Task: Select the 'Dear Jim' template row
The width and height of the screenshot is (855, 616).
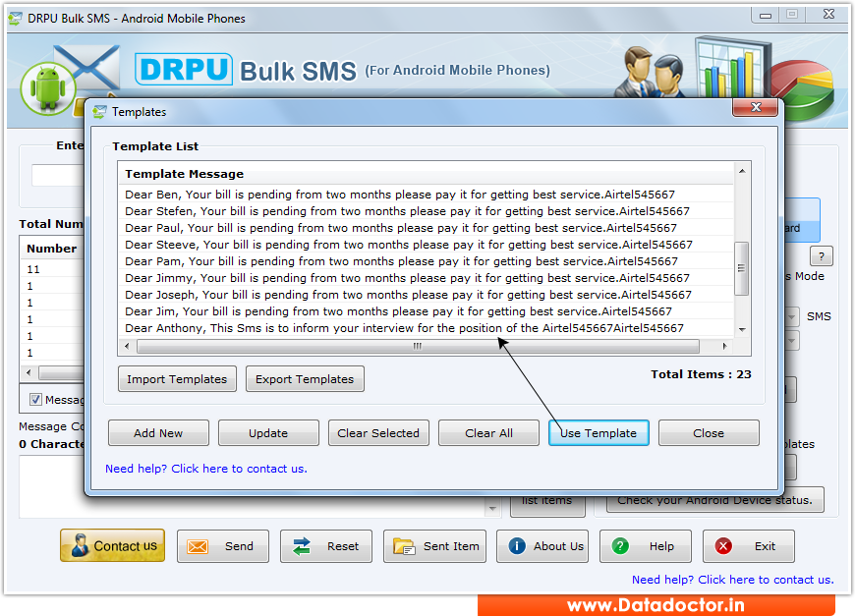Action: point(427,311)
